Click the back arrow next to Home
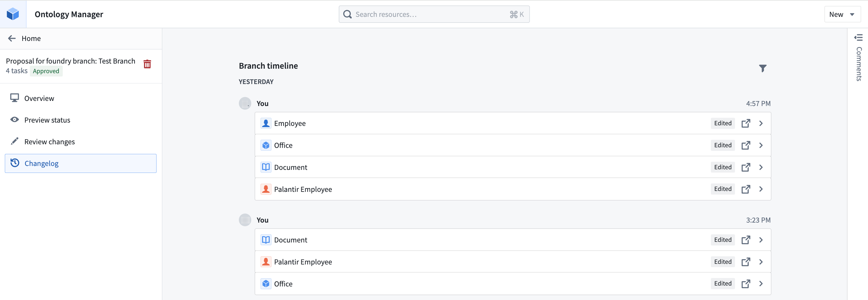Screen dimensions: 868x300 (12, 38)
